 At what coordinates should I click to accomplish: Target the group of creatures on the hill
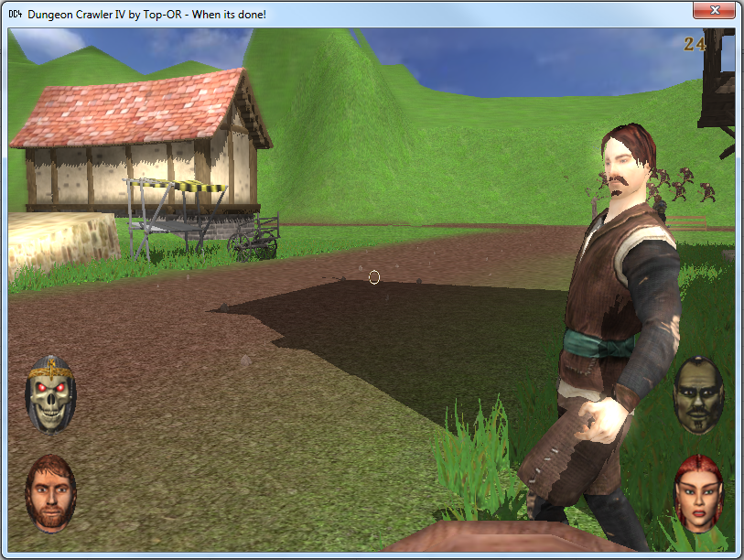click(682, 185)
